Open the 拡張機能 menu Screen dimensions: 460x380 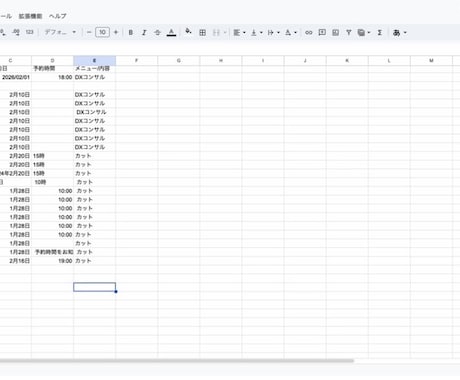[x=30, y=16]
